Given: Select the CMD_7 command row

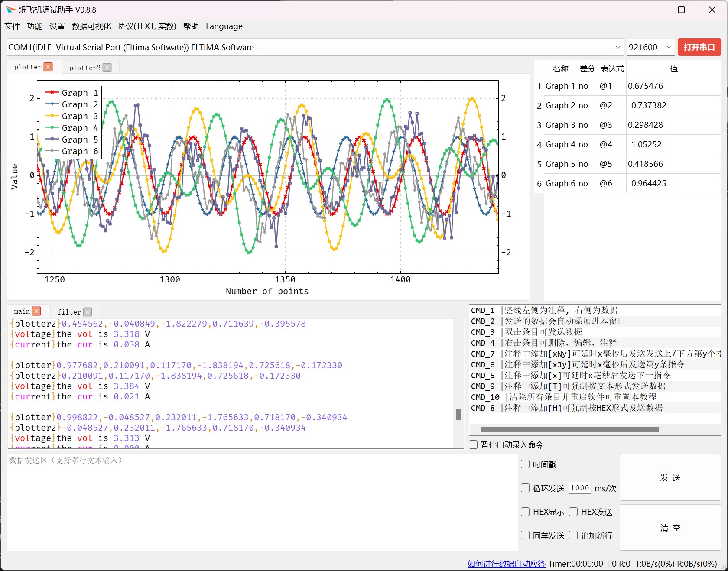Looking at the screenshot, I should point(595,354).
